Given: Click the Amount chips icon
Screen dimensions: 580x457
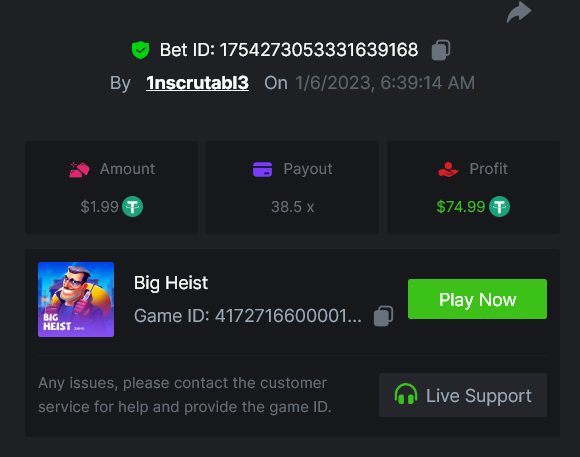Looking at the screenshot, I should (80, 169).
